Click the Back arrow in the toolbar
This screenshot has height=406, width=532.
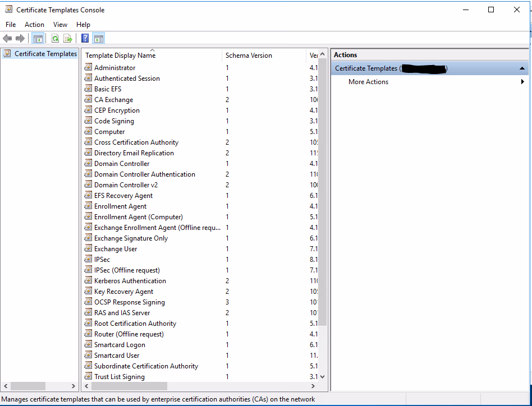coord(7,39)
